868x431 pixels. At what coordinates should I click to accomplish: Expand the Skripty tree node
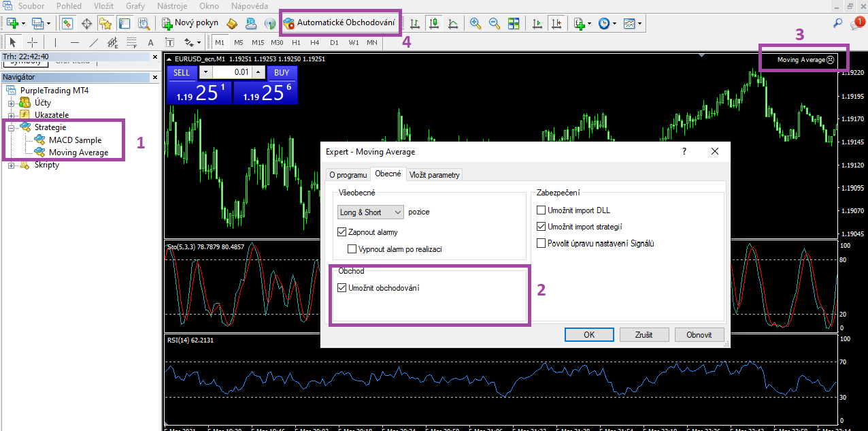[x=11, y=165]
